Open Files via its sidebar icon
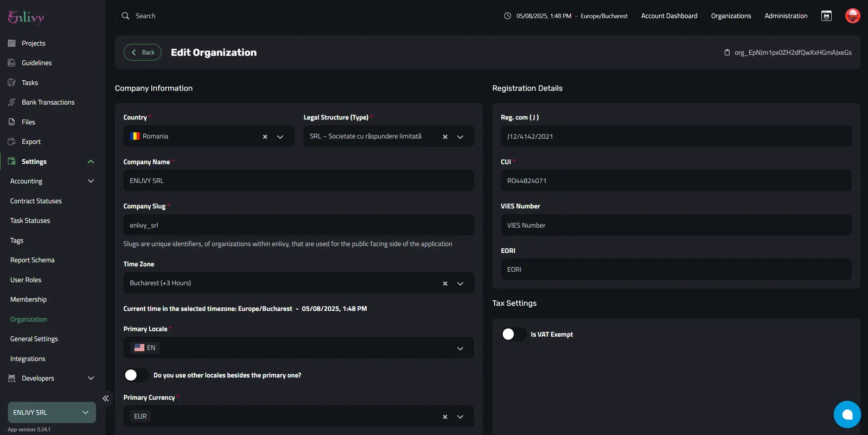The width and height of the screenshot is (868, 435). point(12,122)
